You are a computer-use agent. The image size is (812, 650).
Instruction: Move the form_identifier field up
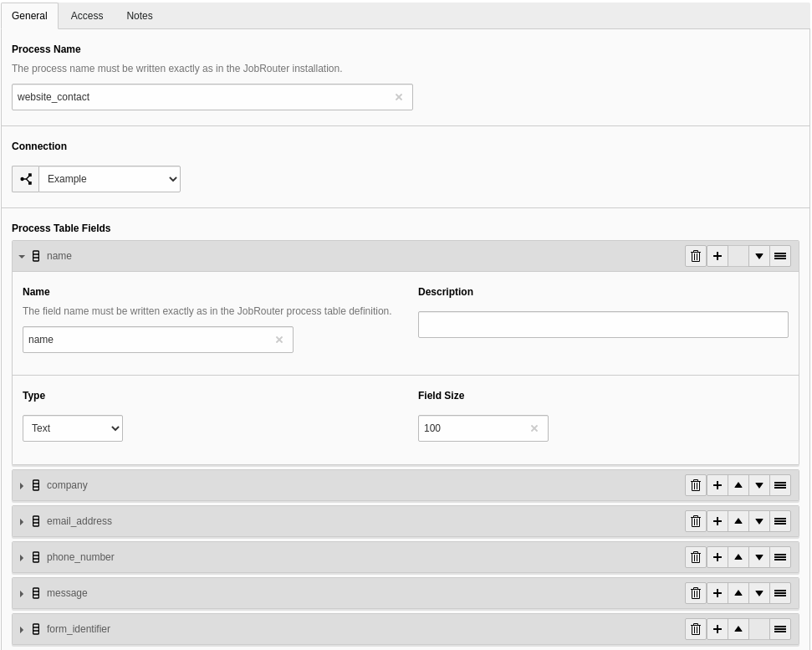point(738,629)
